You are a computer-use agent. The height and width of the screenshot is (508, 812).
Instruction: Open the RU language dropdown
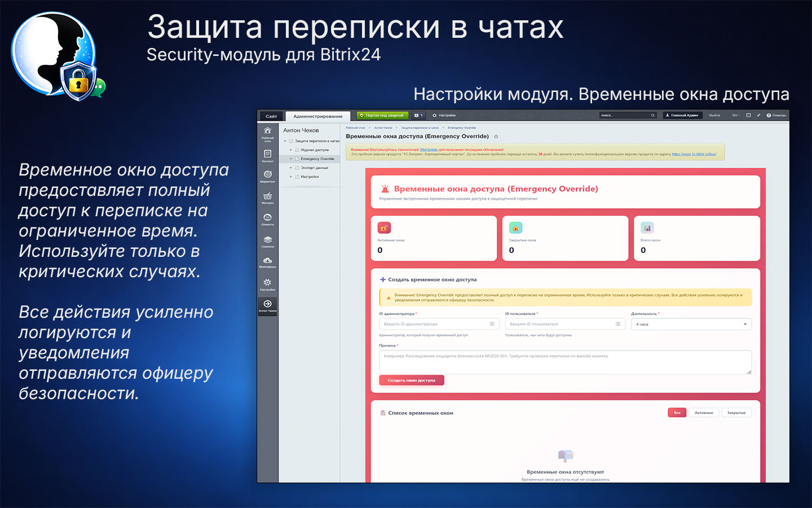pos(735,115)
